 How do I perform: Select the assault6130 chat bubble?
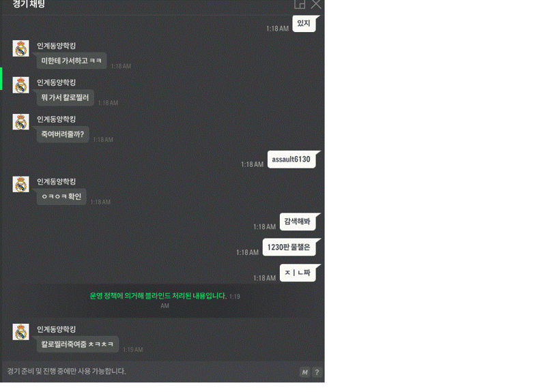(x=292, y=160)
